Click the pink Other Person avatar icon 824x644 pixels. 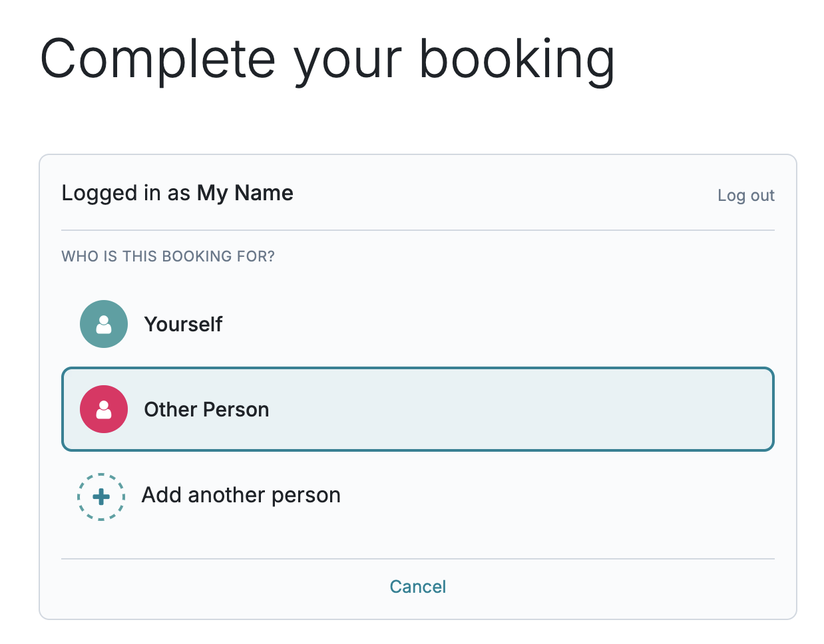click(104, 409)
